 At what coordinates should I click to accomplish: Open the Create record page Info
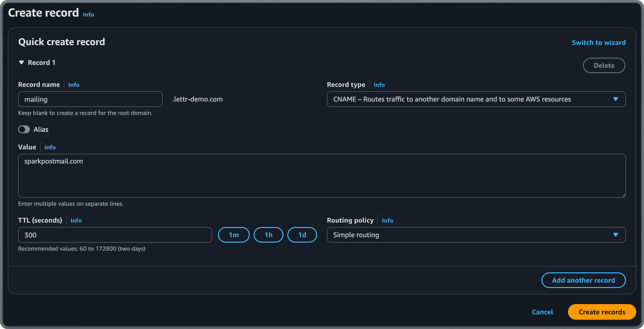click(88, 14)
